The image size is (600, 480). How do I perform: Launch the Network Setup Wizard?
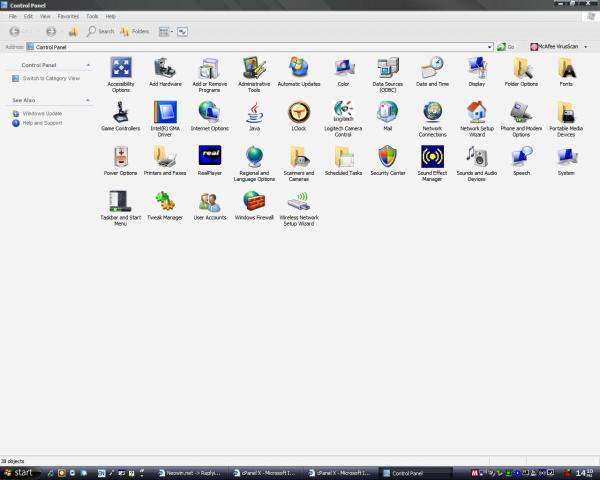click(x=477, y=119)
